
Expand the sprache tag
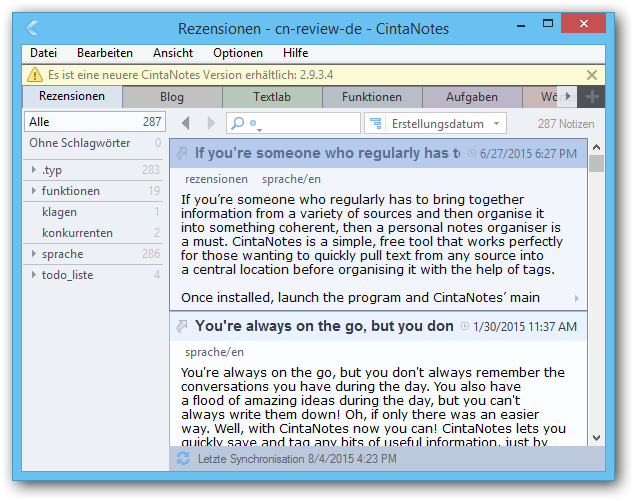[x=34, y=254]
